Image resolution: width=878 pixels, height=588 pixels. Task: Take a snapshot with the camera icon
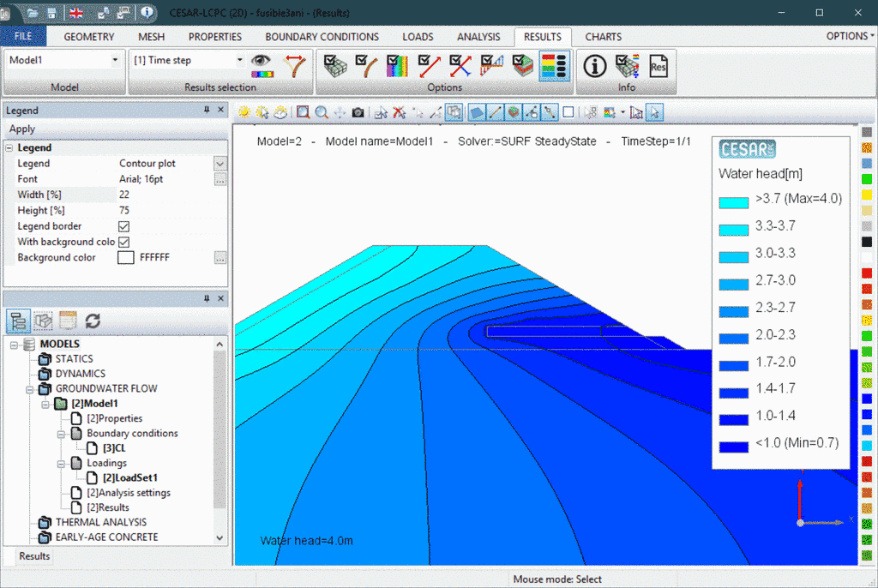(x=358, y=112)
